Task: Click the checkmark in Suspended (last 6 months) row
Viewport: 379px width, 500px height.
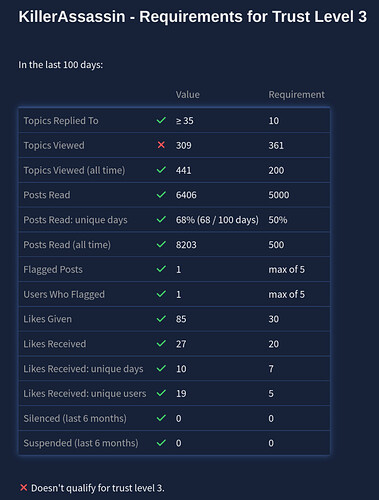Action: pos(161,443)
